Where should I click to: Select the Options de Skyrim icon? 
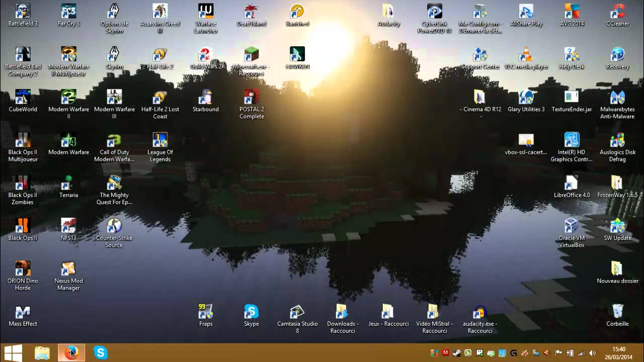point(114,11)
